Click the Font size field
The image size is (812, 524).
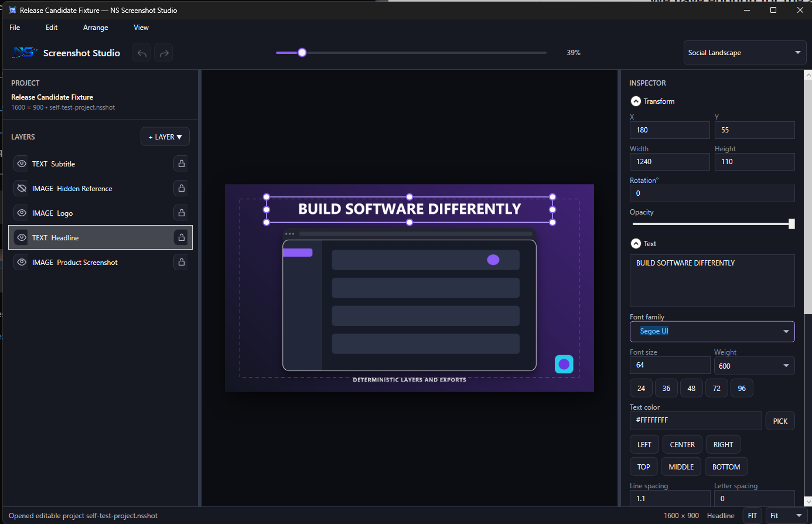tap(670, 365)
